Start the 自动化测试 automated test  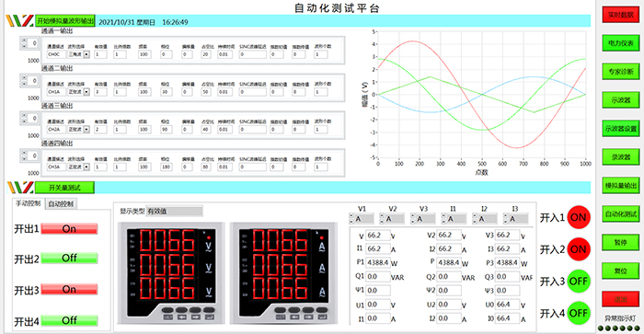621,214
